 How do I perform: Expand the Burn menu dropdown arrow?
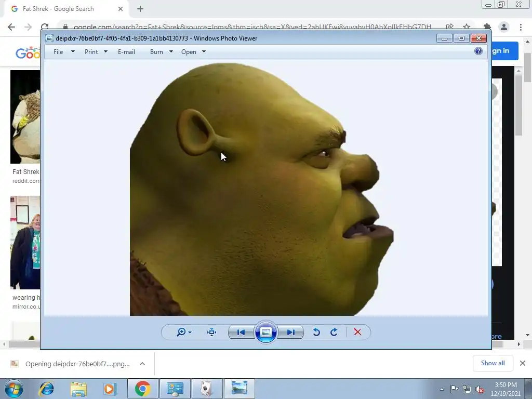point(171,51)
